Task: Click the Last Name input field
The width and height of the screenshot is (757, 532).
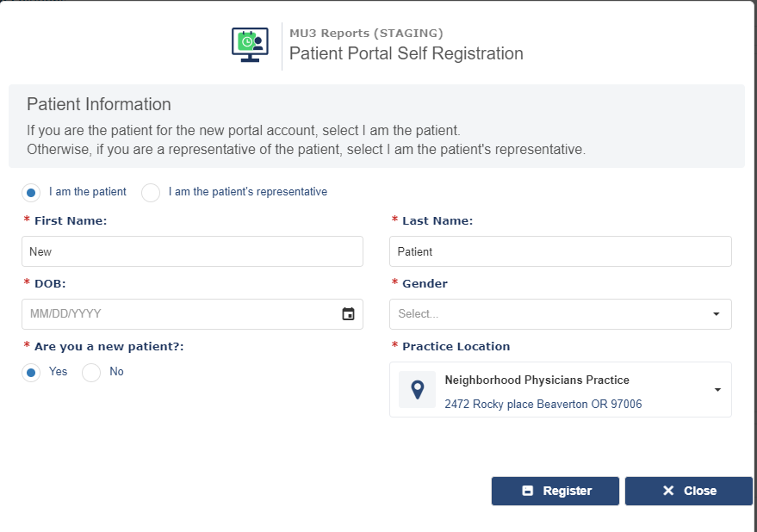Action: click(561, 251)
